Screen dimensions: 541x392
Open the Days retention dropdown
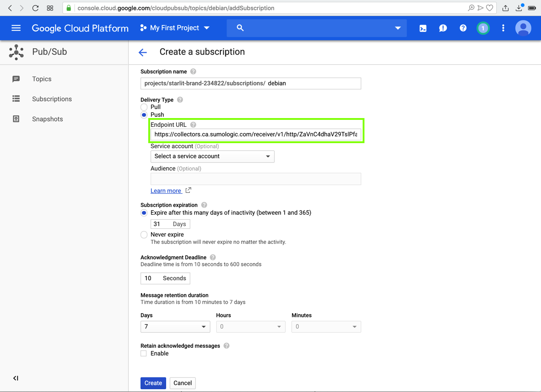(x=175, y=327)
